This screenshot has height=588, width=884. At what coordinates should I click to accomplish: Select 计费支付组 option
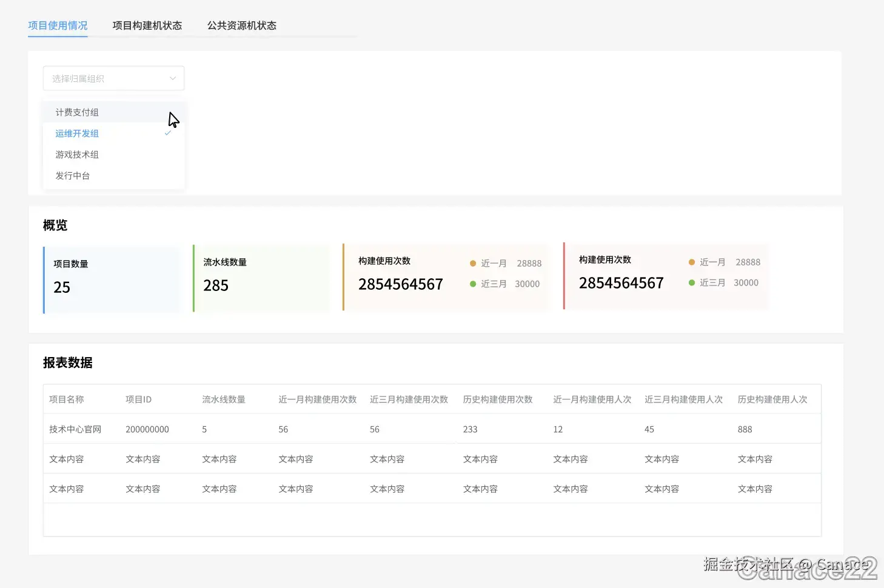[113, 112]
